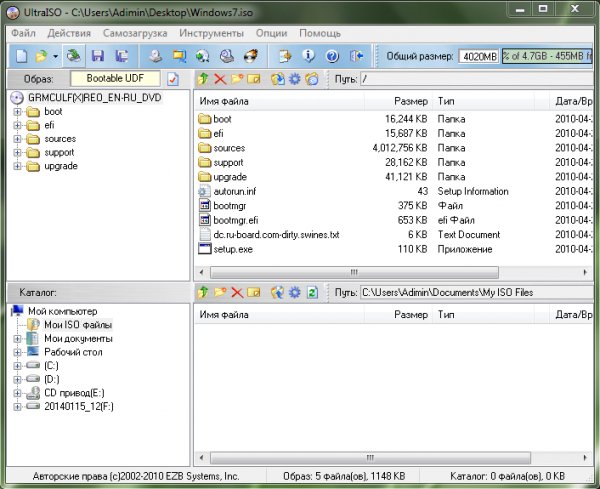Open the Самозагрузка menu
Screen dimensions: 600x489
pyautogui.click(x=135, y=33)
